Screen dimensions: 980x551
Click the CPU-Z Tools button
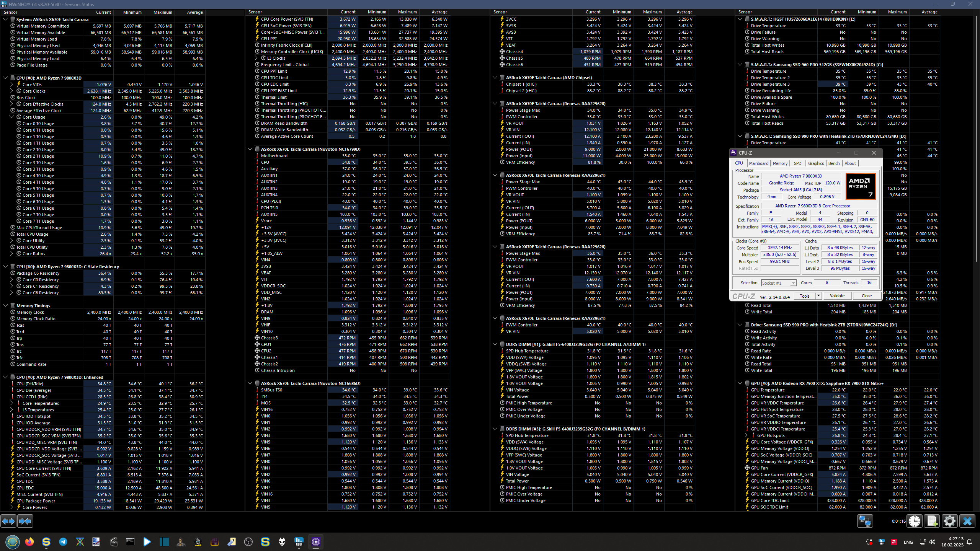pos(804,296)
